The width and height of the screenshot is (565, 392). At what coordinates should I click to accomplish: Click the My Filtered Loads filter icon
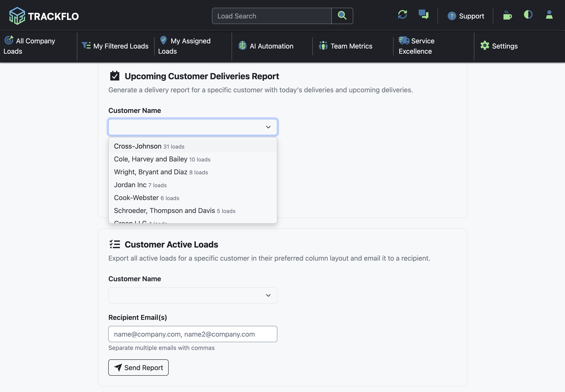pos(86,46)
